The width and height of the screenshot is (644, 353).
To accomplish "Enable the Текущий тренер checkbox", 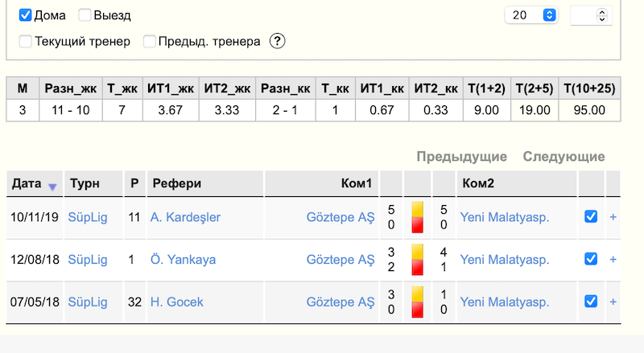I will pos(26,41).
